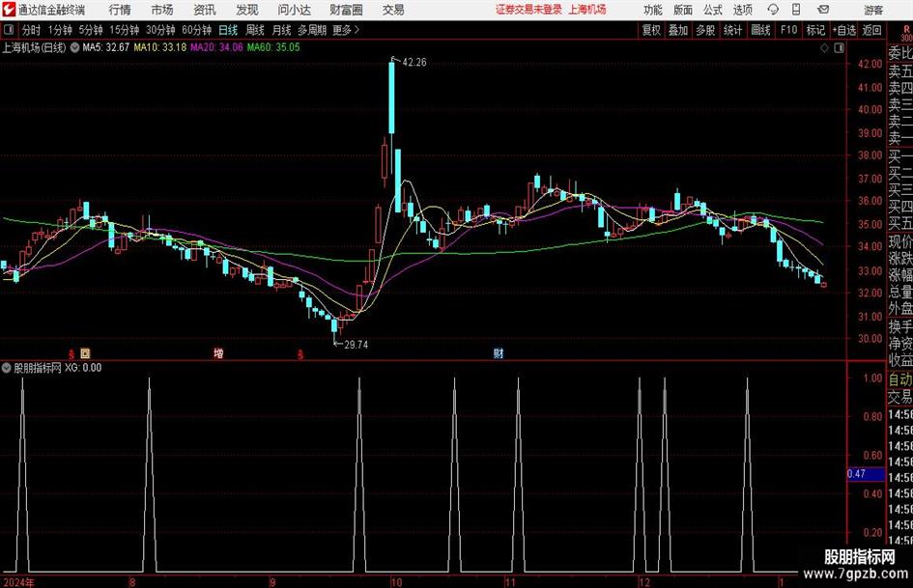Image resolution: width=913 pixels, height=588 pixels.
Task: Open 上海机场 main chart indicator dropdown
Action: pyautogui.click(x=74, y=47)
